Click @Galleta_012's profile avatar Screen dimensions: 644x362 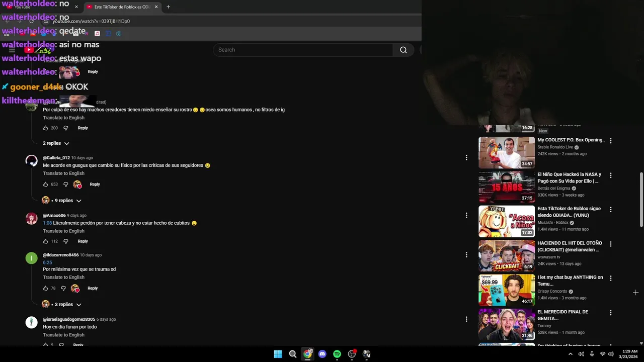(32, 161)
